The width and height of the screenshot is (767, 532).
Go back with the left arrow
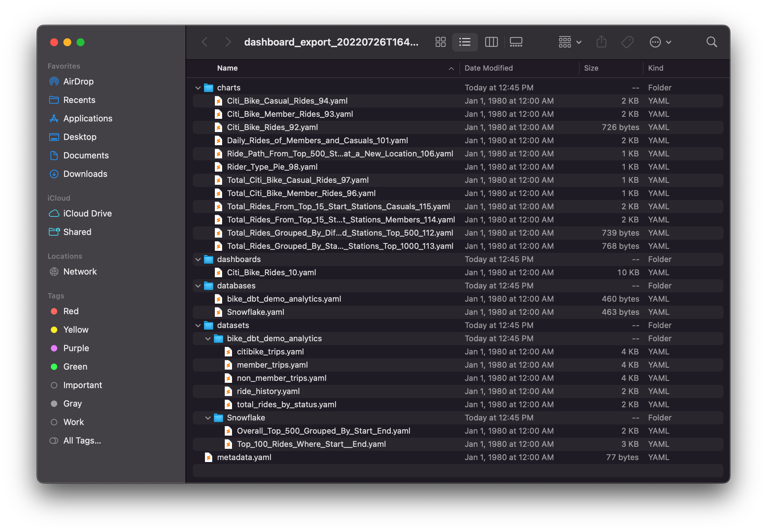tap(205, 42)
